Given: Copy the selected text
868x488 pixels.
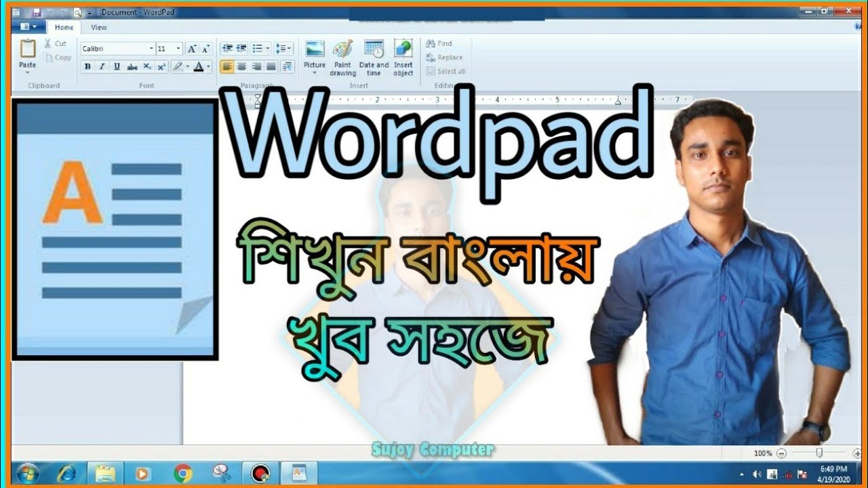Looking at the screenshot, I should [x=58, y=58].
